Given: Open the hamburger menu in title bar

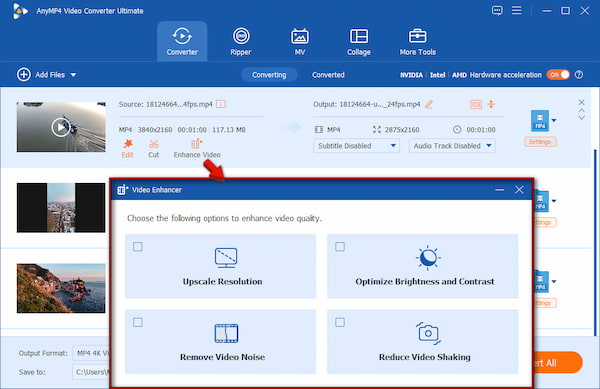Looking at the screenshot, I should (x=517, y=10).
